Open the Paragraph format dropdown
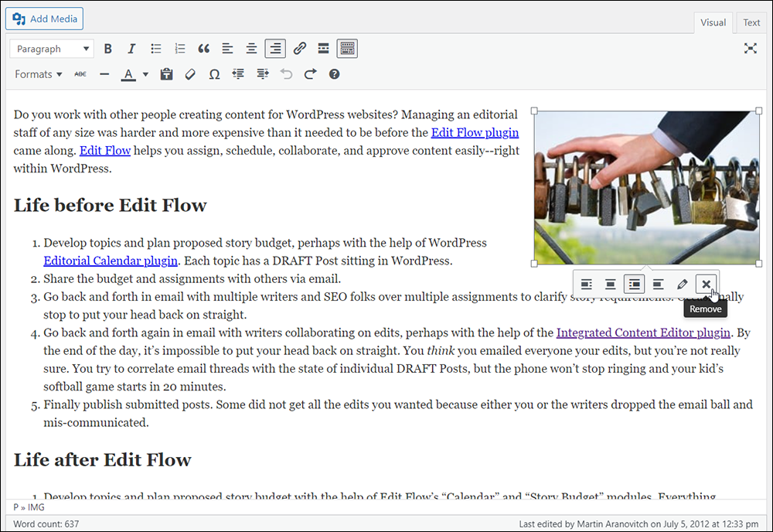This screenshot has width=773, height=532. click(x=52, y=49)
